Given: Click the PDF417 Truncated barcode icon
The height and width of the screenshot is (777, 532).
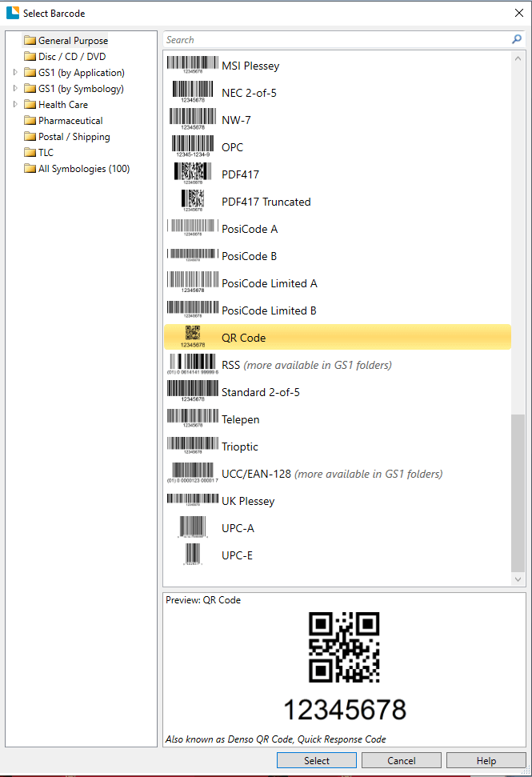Looking at the screenshot, I should [192, 201].
